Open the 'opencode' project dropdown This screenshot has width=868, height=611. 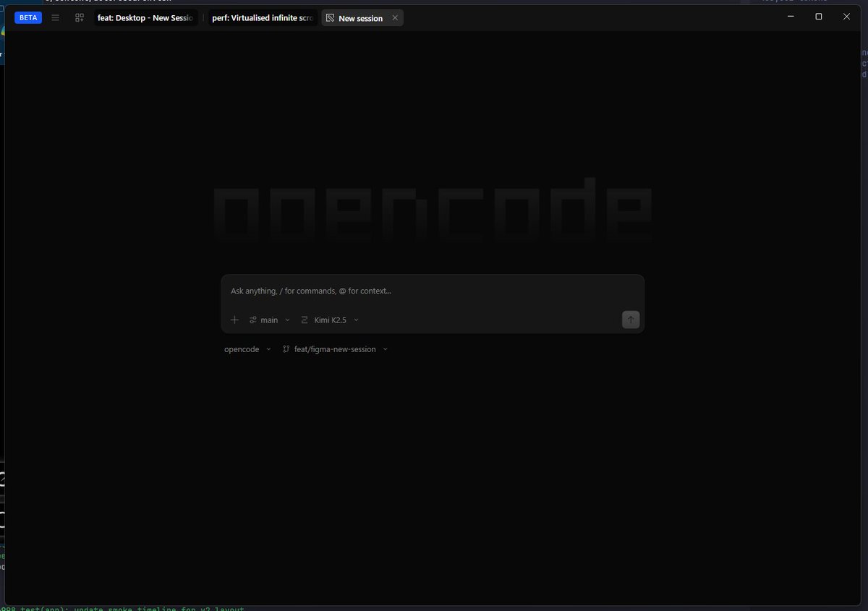(247, 349)
